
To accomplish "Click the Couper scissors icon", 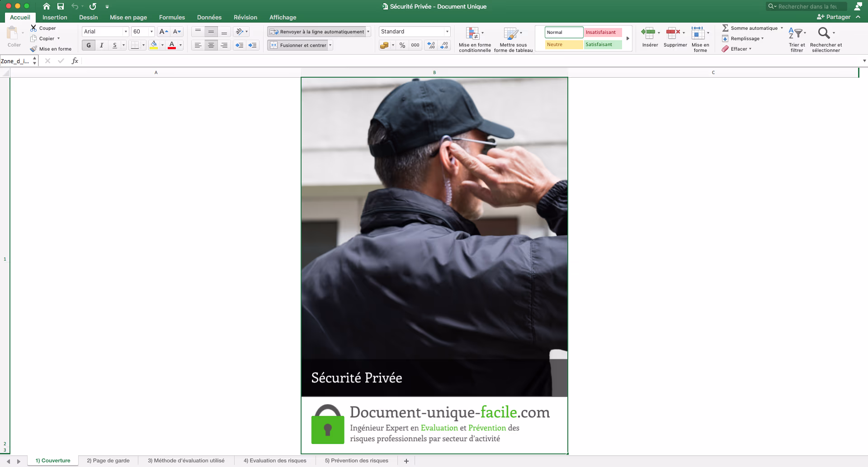I will pyautogui.click(x=33, y=28).
